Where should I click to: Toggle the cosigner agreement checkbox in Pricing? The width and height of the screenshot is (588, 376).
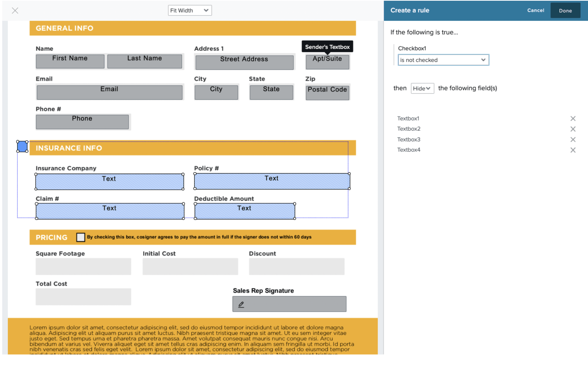pyautogui.click(x=80, y=237)
